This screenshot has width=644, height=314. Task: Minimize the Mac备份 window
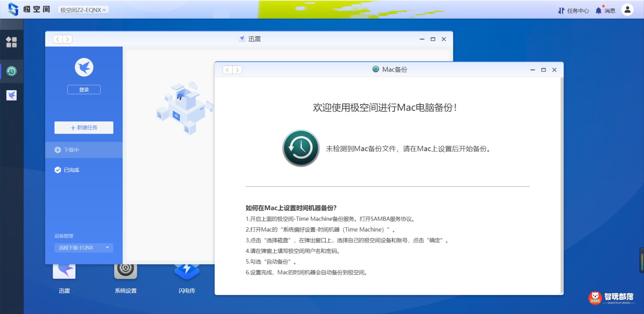[533, 70]
